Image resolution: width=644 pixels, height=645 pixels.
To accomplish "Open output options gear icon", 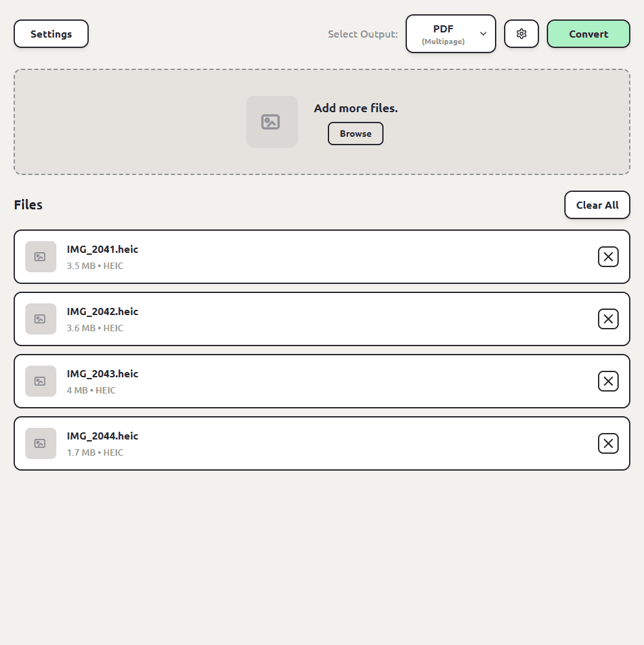I will tap(521, 34).
